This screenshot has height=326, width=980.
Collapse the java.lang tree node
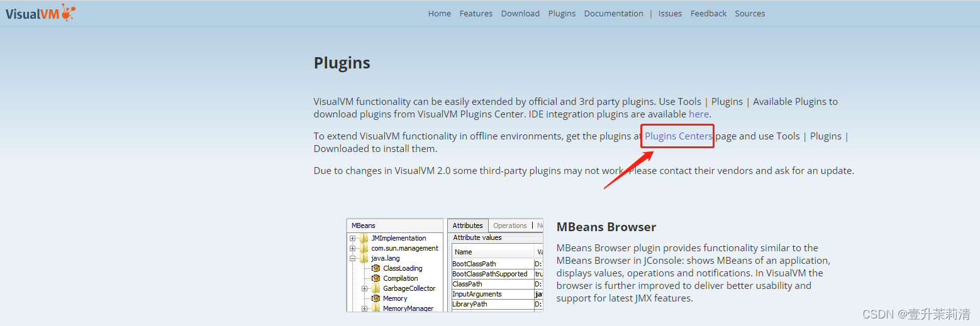tap(353, 259)
